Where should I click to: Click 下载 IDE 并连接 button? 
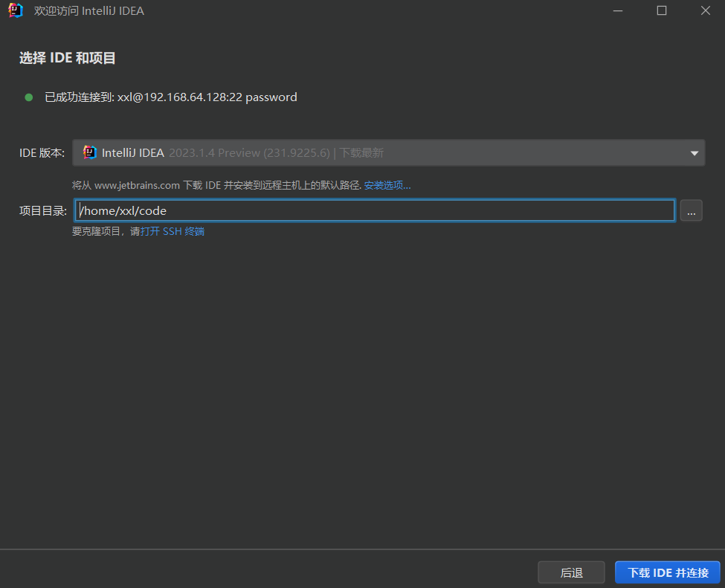pos(667,572)
